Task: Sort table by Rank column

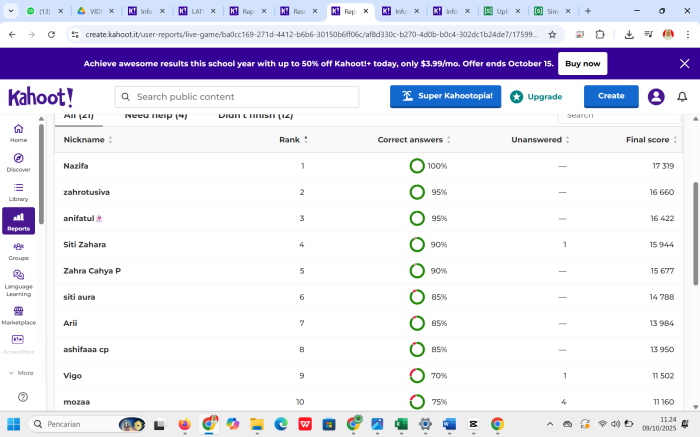Action: (292, 140)
